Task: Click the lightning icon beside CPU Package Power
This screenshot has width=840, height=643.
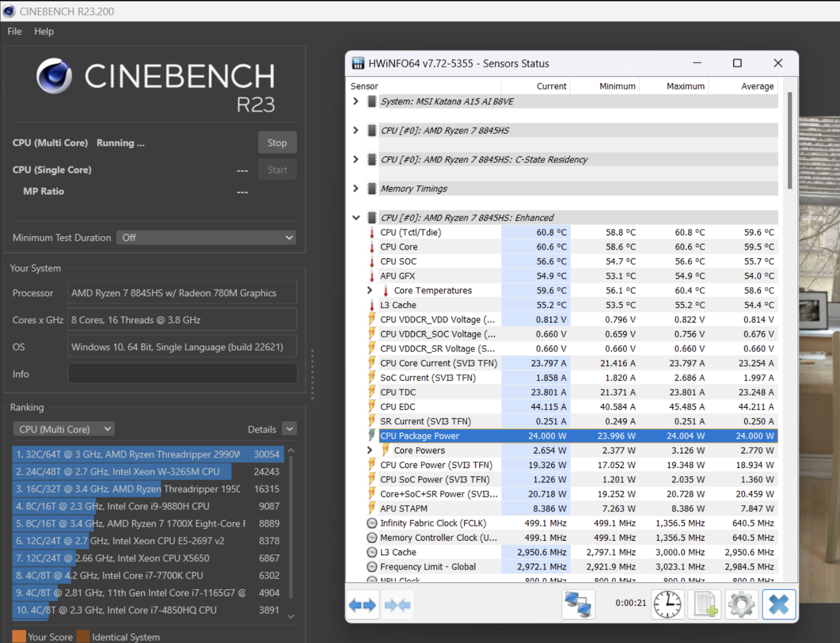Action: pos(372,436)
